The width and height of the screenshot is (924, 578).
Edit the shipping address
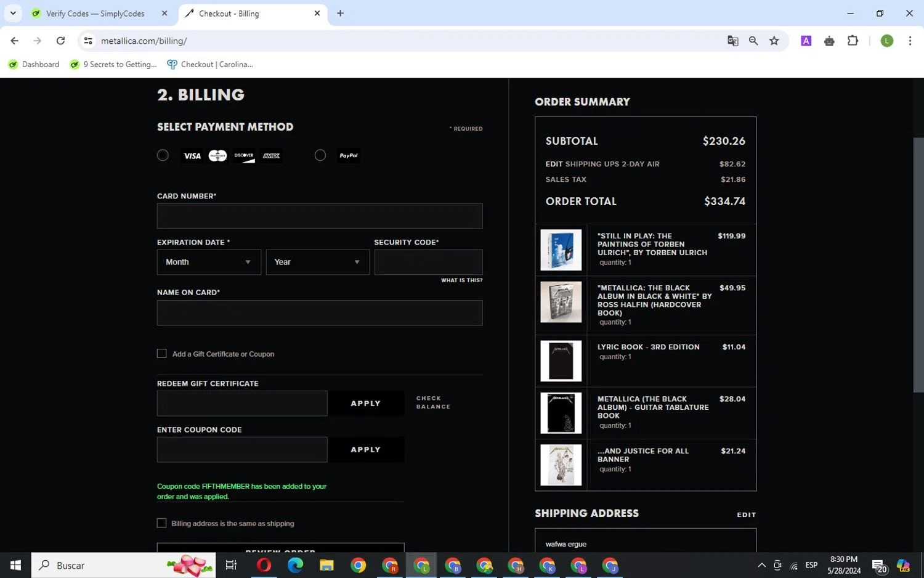[x=746, y=515]
